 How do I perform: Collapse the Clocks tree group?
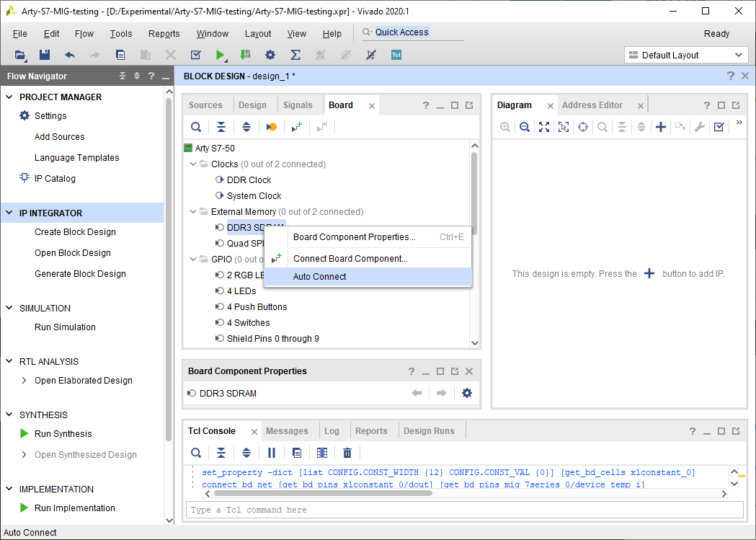click(x=193, y=164)
